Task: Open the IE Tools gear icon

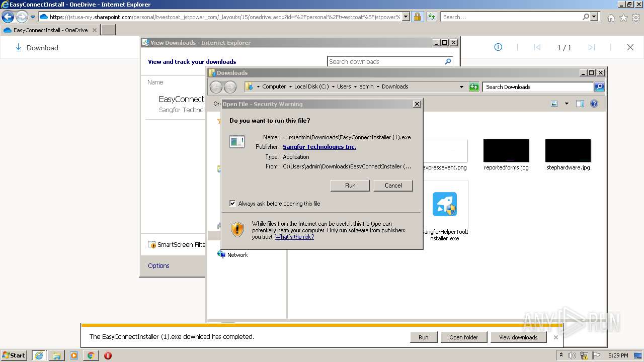Action: coord(636,18)
